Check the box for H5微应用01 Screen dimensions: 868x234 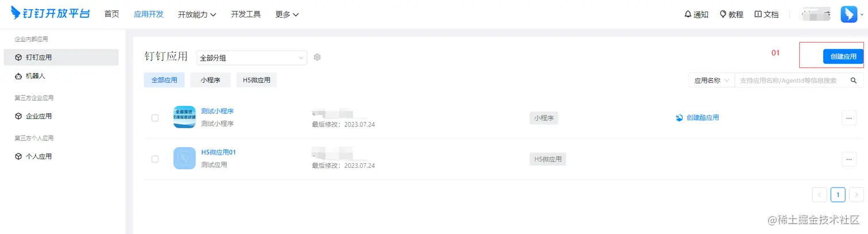155,159
